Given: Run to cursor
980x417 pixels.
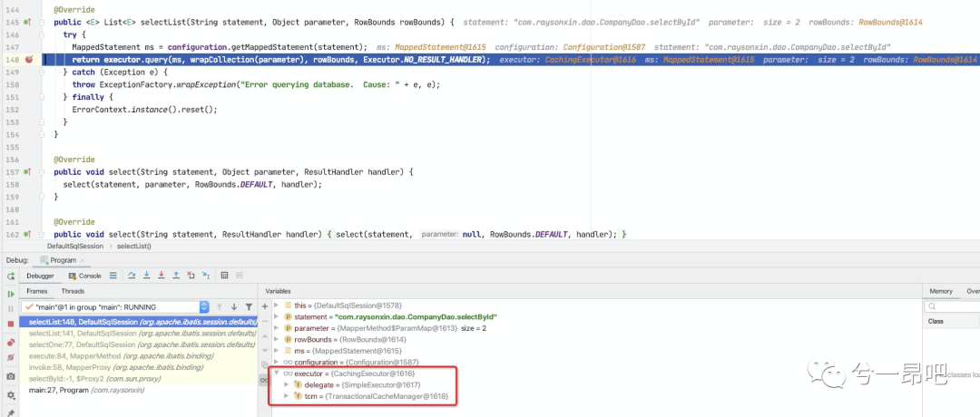Looking at the screenshot, I should 206,276.
